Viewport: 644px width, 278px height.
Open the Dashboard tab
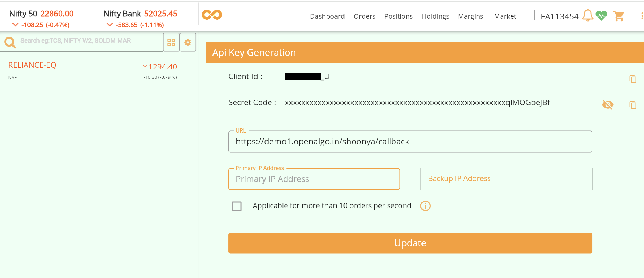click(x=327, y=16)
